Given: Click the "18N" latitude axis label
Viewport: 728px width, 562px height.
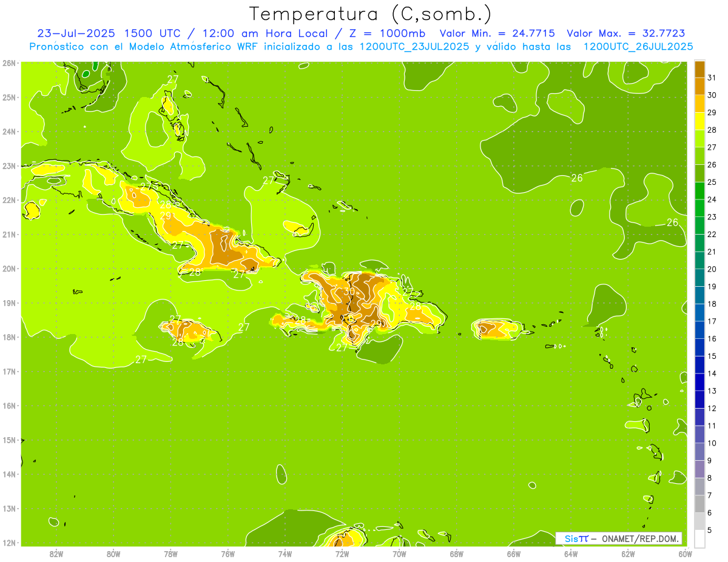Looking at the screenshot, I should point(8,337).
